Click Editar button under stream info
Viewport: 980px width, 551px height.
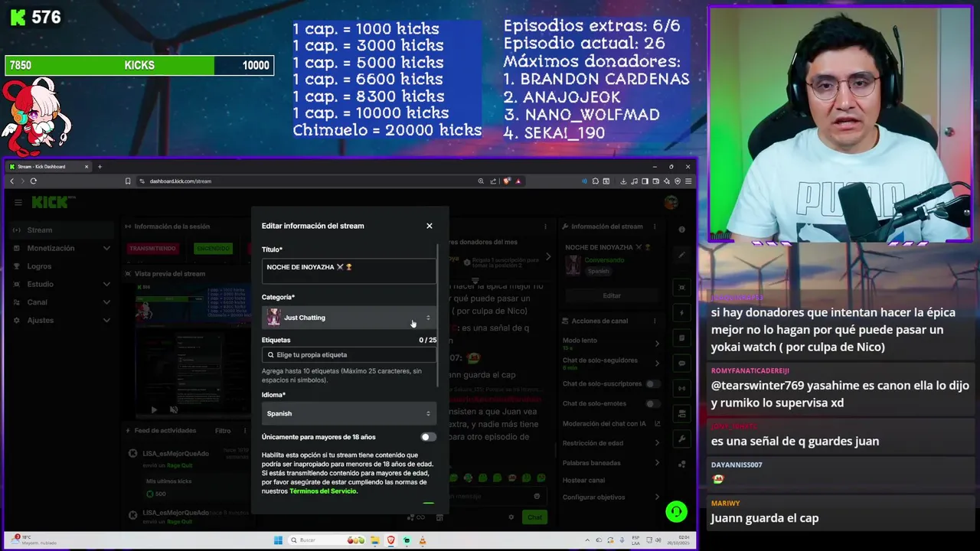[612, 295]
